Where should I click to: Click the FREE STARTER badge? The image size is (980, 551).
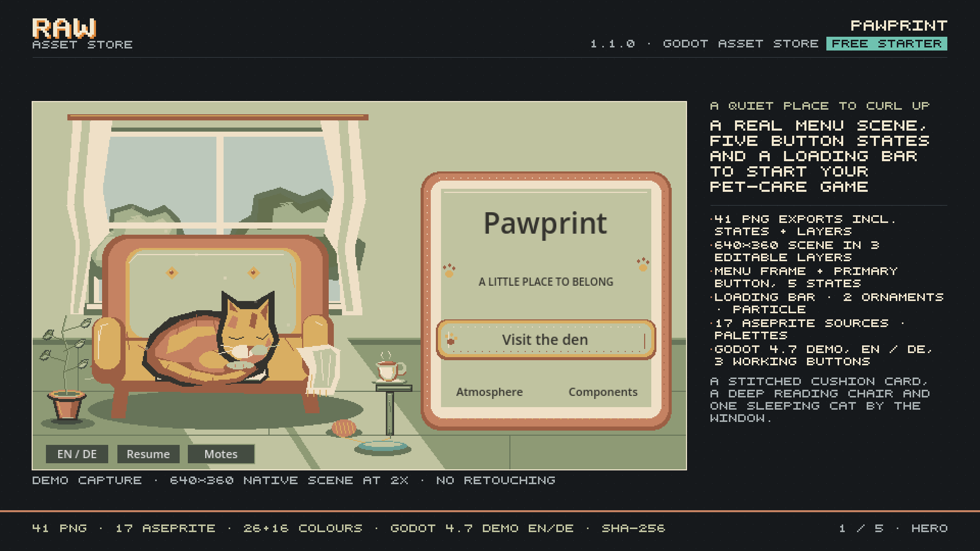pyautogui.click(x=887, y=44)
